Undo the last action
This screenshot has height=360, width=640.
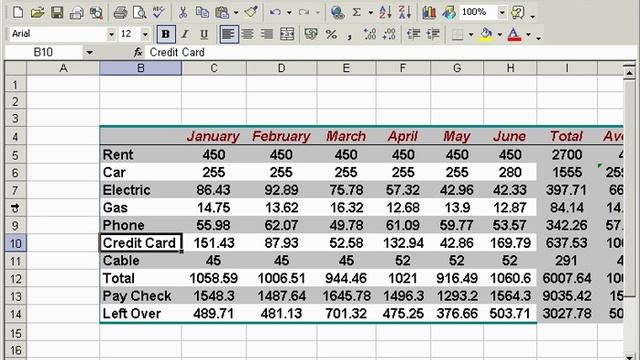275,13
